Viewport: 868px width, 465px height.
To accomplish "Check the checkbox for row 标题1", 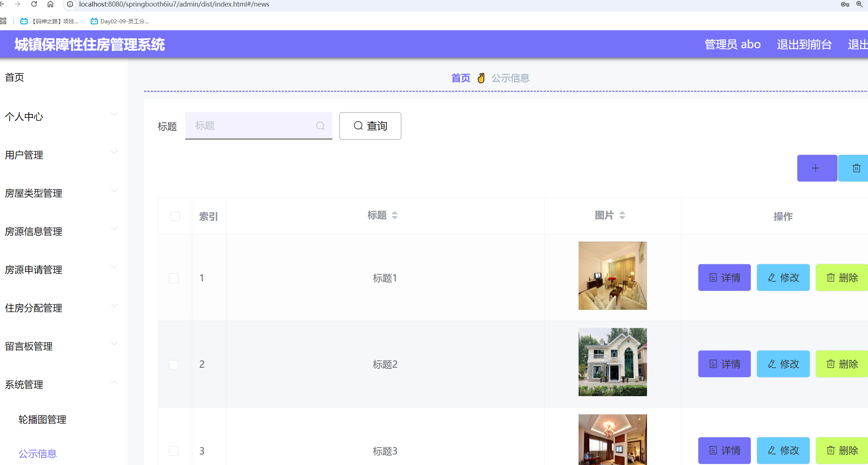I will click(174, 278).
